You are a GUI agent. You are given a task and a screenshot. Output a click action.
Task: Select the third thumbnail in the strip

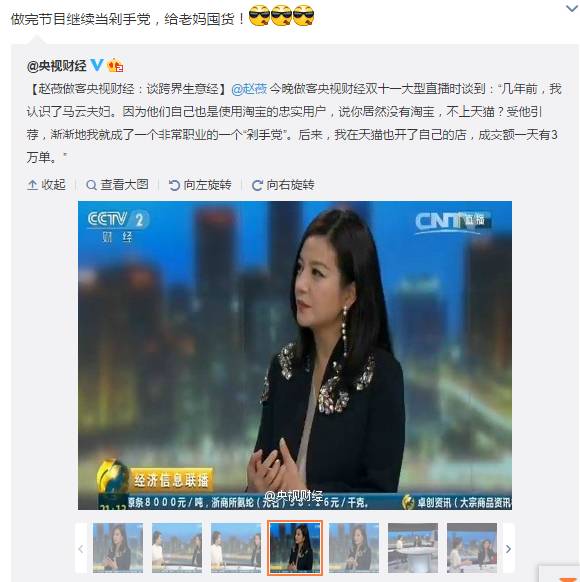[x=236, y=548]
